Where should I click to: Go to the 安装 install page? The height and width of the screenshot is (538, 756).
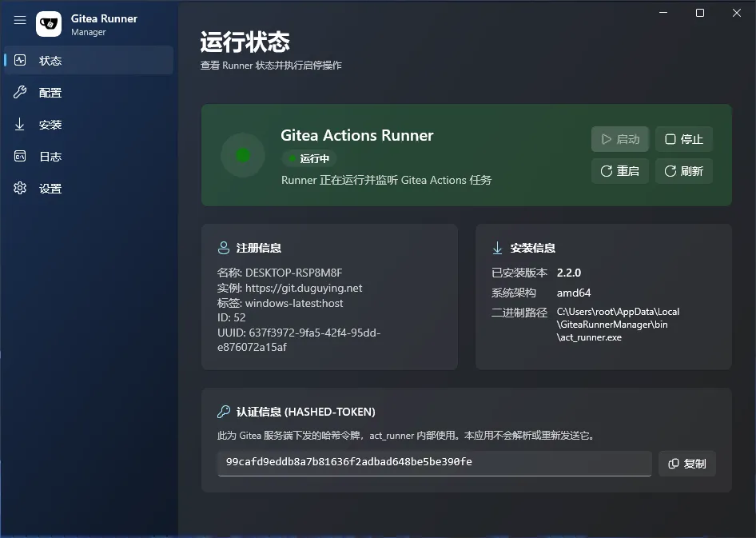point(89,125)
